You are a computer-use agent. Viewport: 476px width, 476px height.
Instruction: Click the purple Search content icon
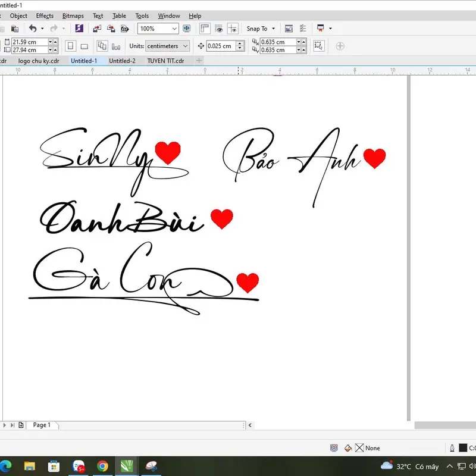[79, 29]
